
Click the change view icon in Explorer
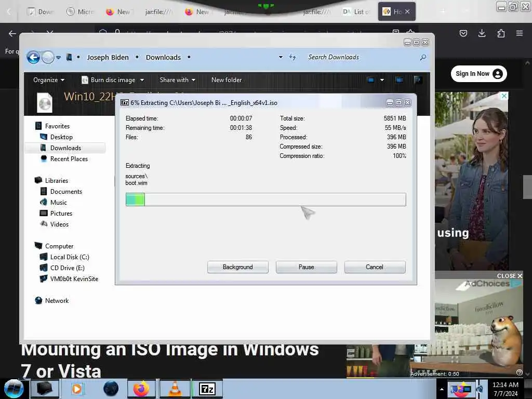tap(370, 80)
